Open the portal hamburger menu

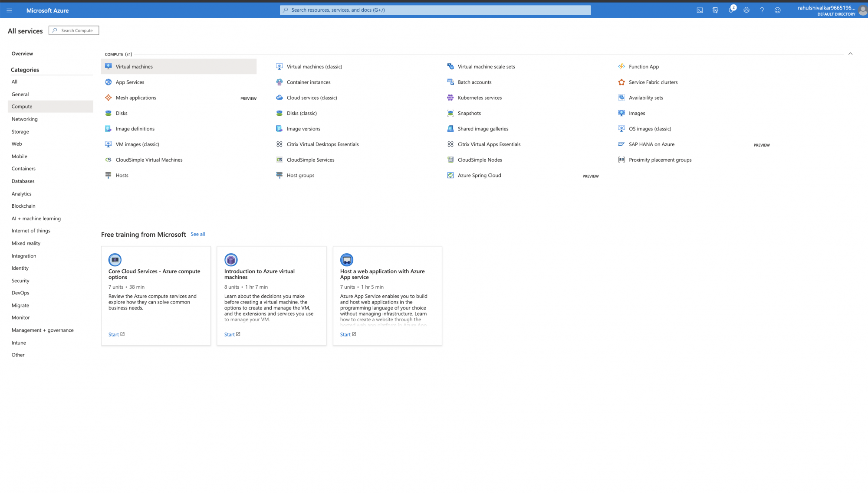point(9,10)
